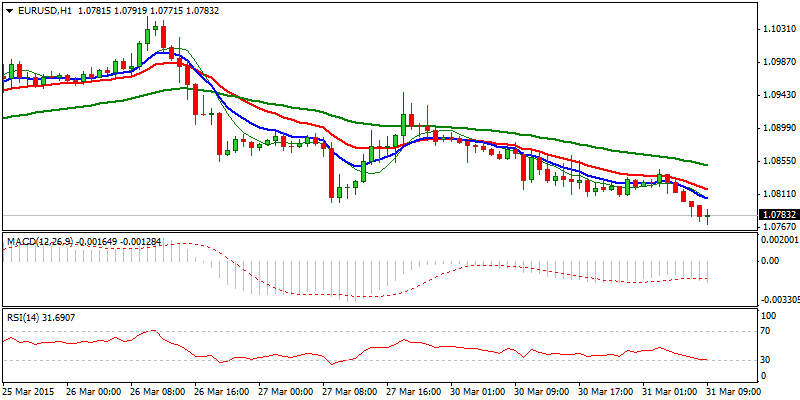Click the current price tag 1.07832
800x400 pixels.
click(778, 215)
